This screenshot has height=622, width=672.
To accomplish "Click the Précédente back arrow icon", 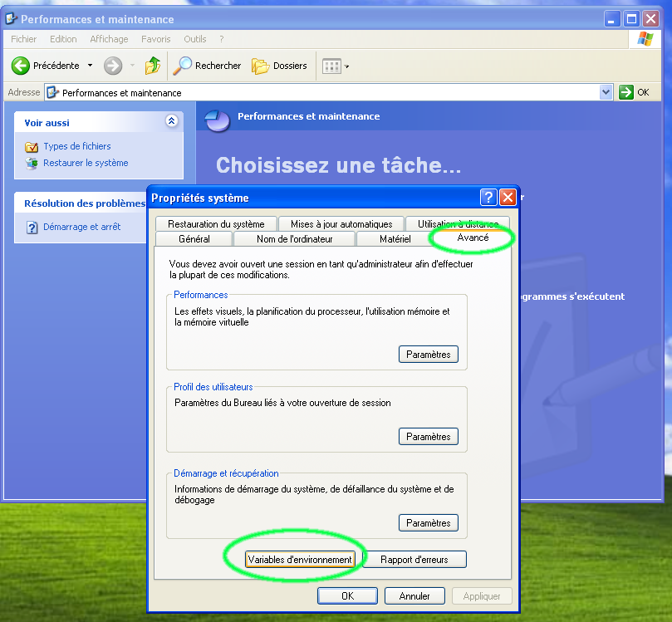I will click(x=21, y=66).
